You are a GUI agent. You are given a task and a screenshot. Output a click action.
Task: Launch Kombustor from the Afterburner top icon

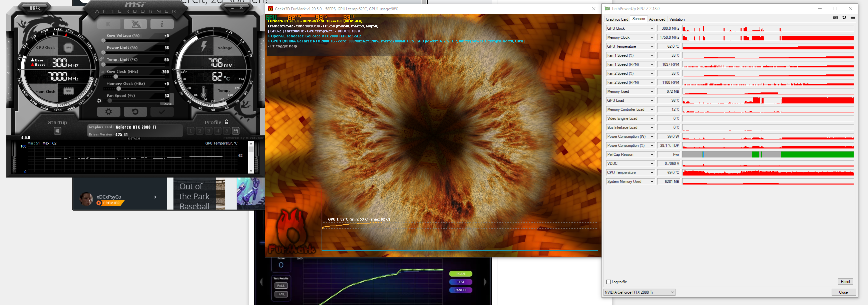[x=135, y=24]
